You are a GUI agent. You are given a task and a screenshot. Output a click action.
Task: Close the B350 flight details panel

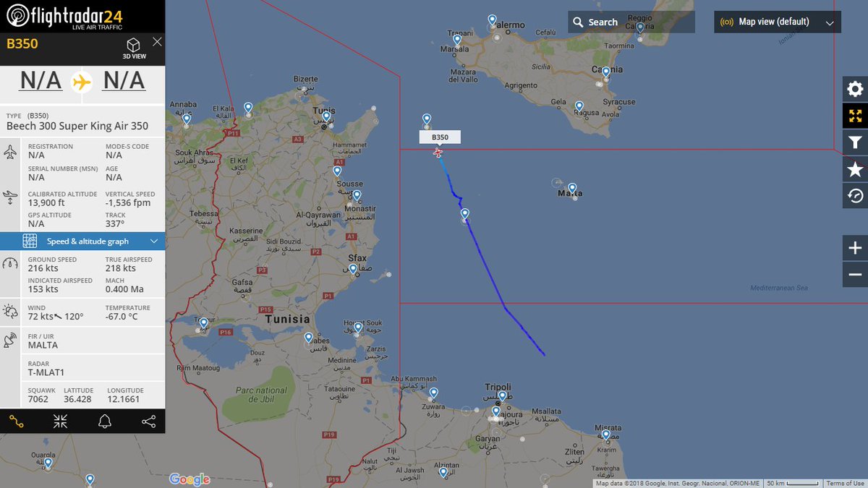click(x=157, y=42)
